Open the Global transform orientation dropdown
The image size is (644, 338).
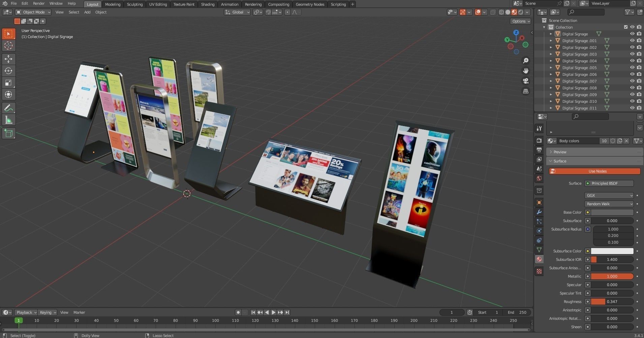point(237,12)
